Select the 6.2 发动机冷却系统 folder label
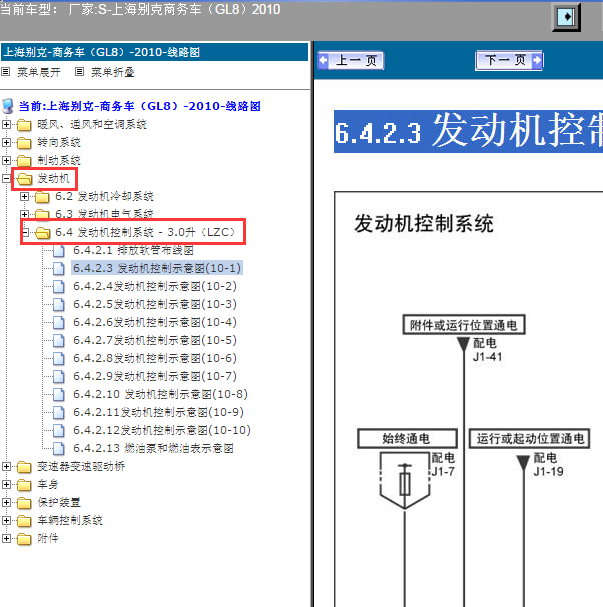The image size is (603, 607). (104, 197)
